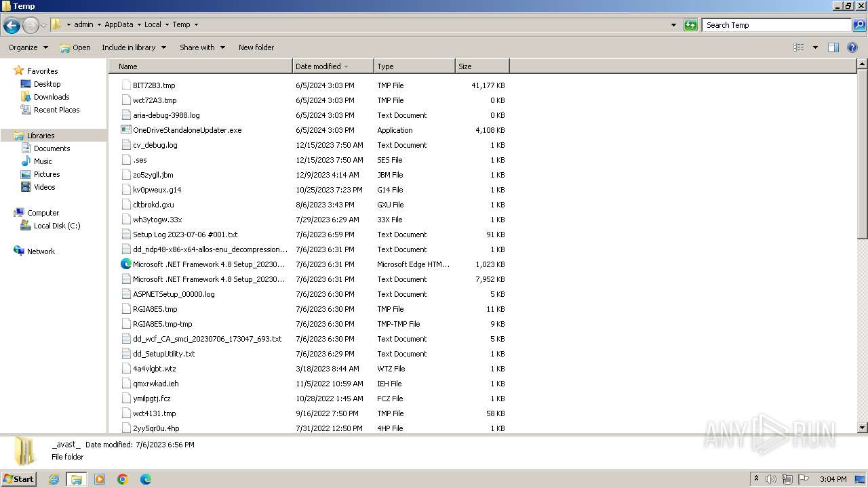Click the Forward navigation arrow button
The image size is (868, 488).
point(31,26)
